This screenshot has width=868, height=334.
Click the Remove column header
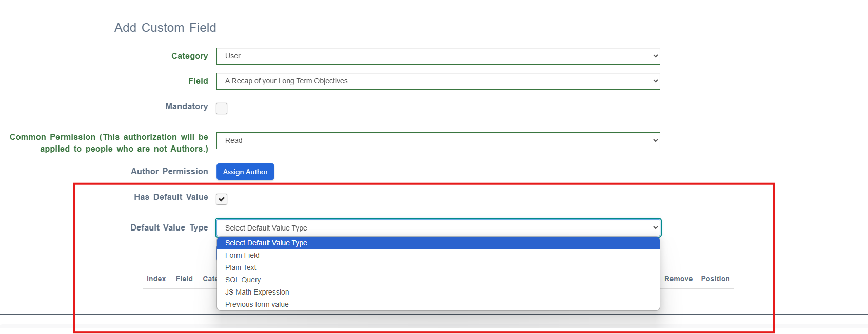coord(678,279)
